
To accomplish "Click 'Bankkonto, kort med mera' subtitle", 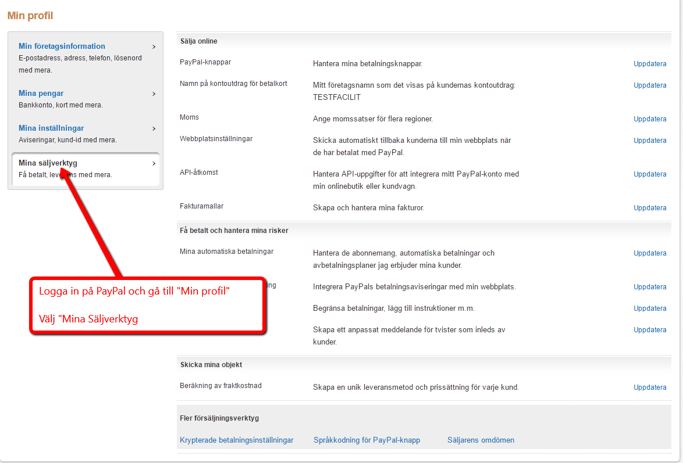I will coord(61,105).
